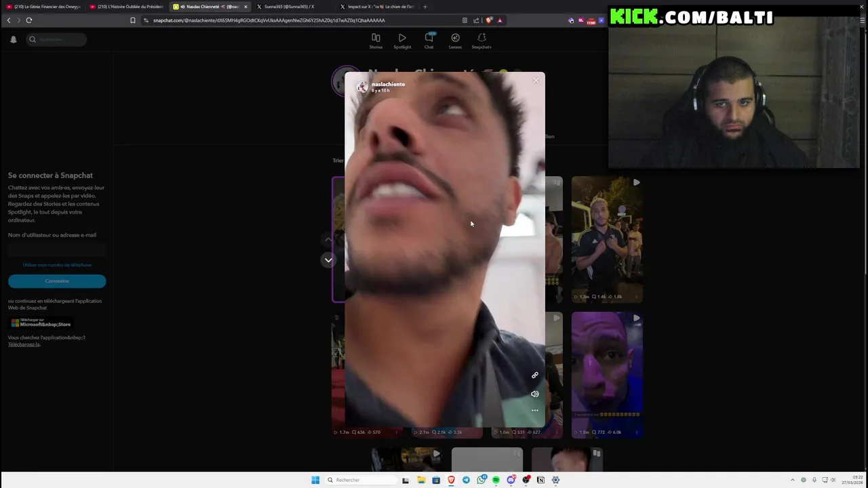This screenshot has width=868, height=488.
Task: Go to previous story with up chevron
Action: 328,239
